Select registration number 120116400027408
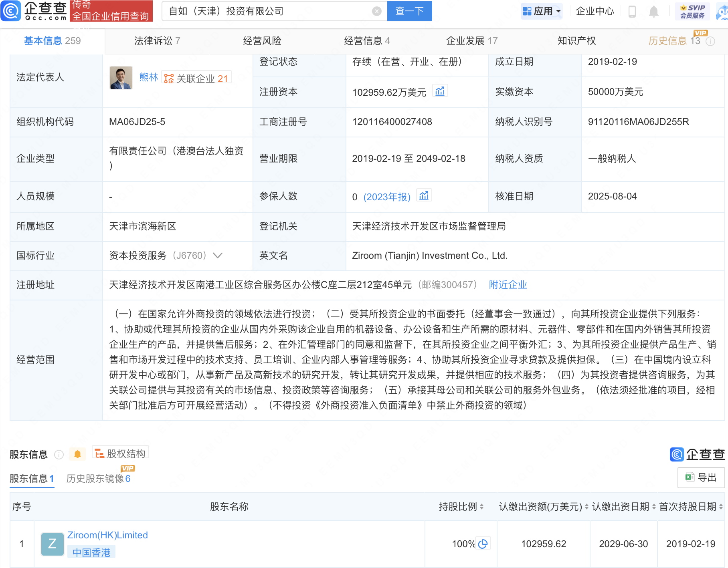This screenshot has height=568, width=728. pos(392,122)
